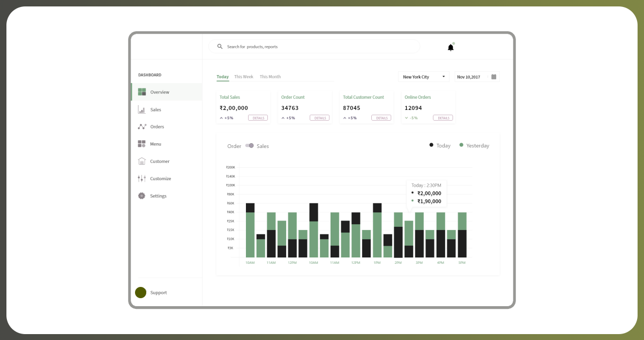Viewport: 644px width, 340px height.
Task: Click the notification bell icon
Action: (x=451, y=47)
